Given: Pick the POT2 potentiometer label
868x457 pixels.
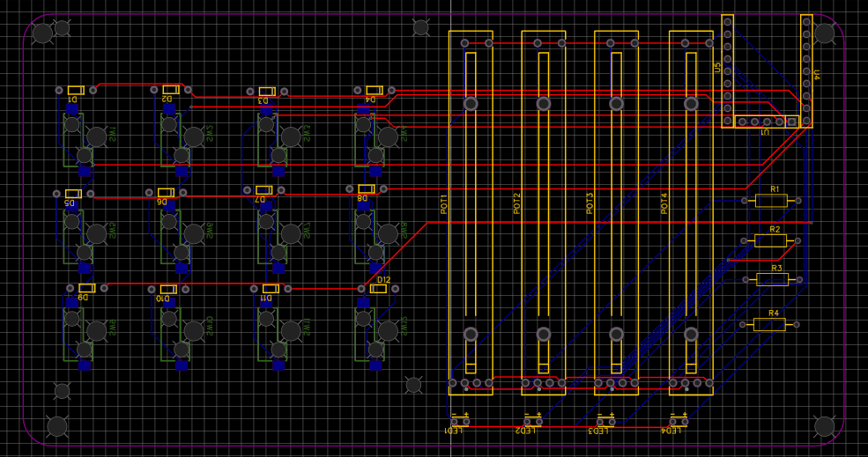Looking at the screenshot, I should point(517,203).
